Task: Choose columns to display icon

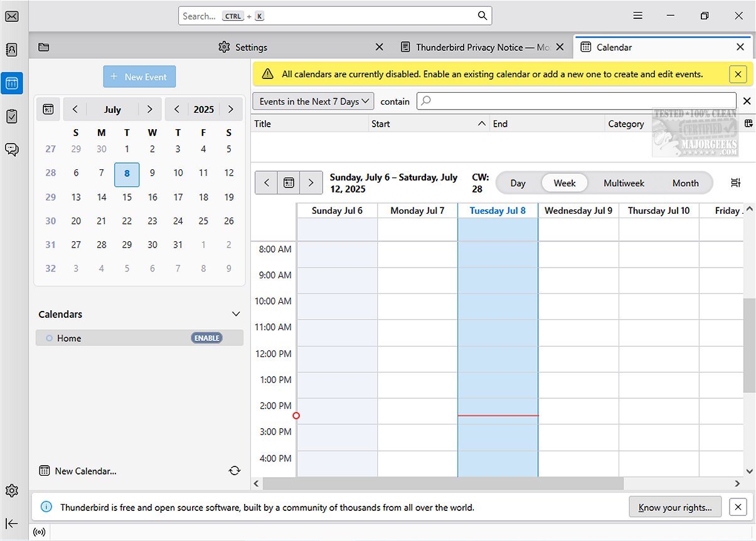Action: pyautogui.click(x=748, y=123)
